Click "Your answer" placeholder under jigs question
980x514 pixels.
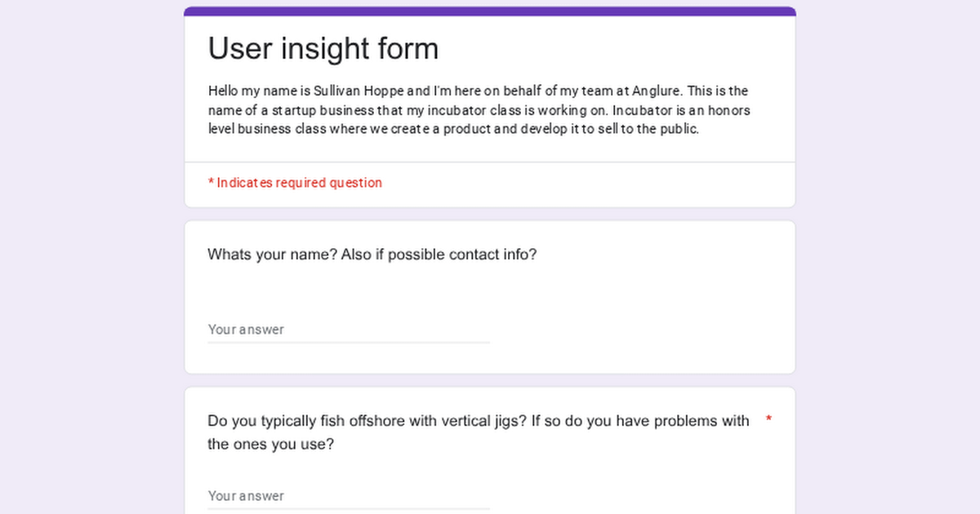pos(246,496)
